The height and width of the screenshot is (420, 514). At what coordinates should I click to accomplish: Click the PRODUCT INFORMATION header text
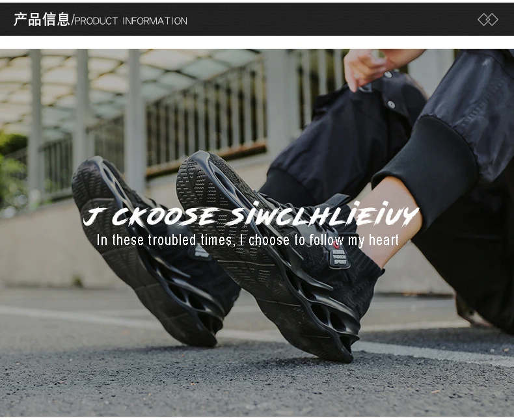click(x=131, y=21)
